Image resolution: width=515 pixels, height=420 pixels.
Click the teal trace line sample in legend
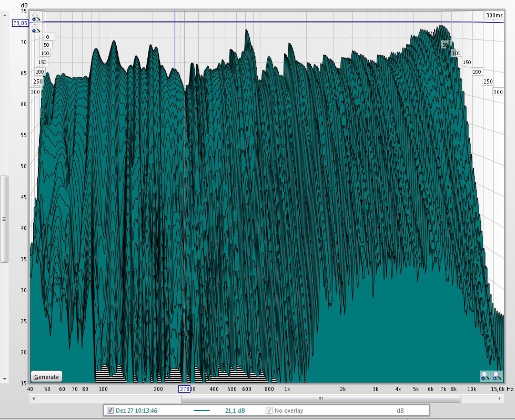click(x=201, y=411)
